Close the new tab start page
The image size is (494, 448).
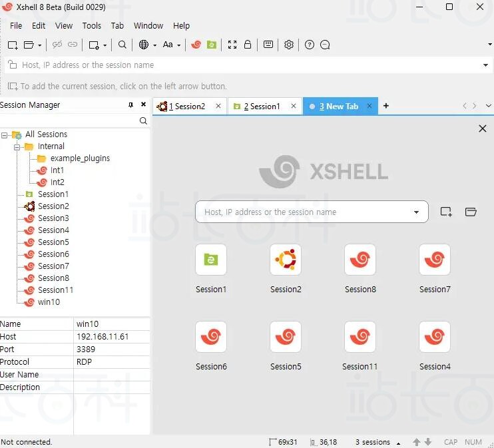click(482, 128)
